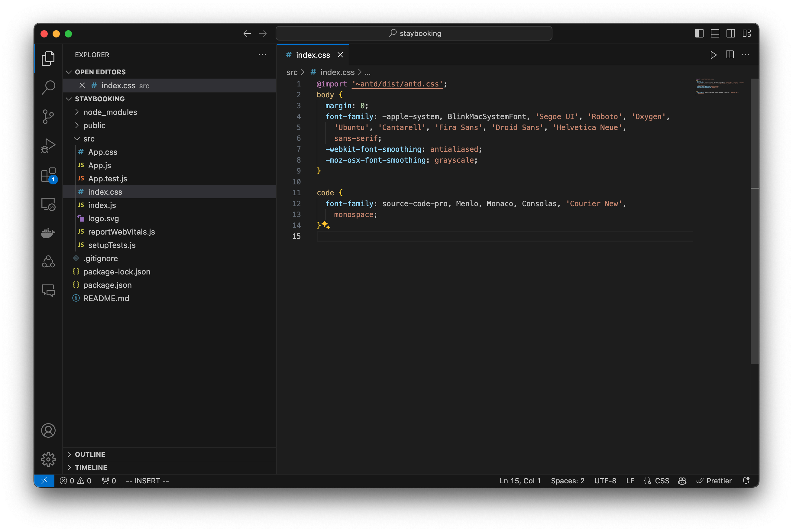The height and width of the screenshot is (532, 793).
Task: Open the Run and Debug icon
Action: tap(48, 145)
